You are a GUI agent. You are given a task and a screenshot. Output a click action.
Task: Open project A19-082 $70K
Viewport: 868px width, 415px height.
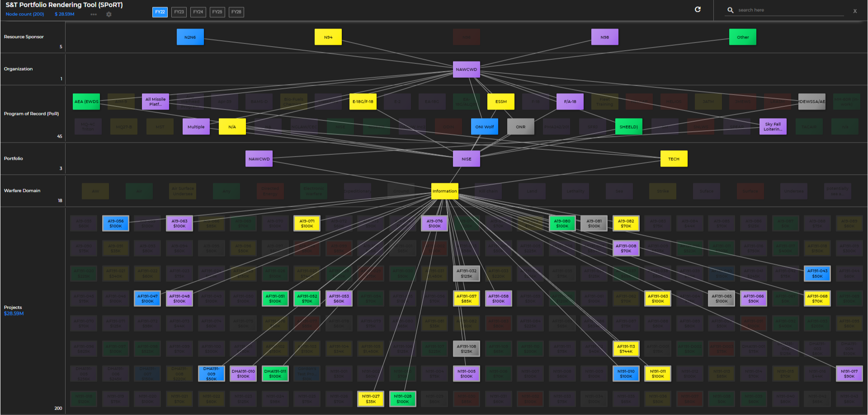pos(626,224)
